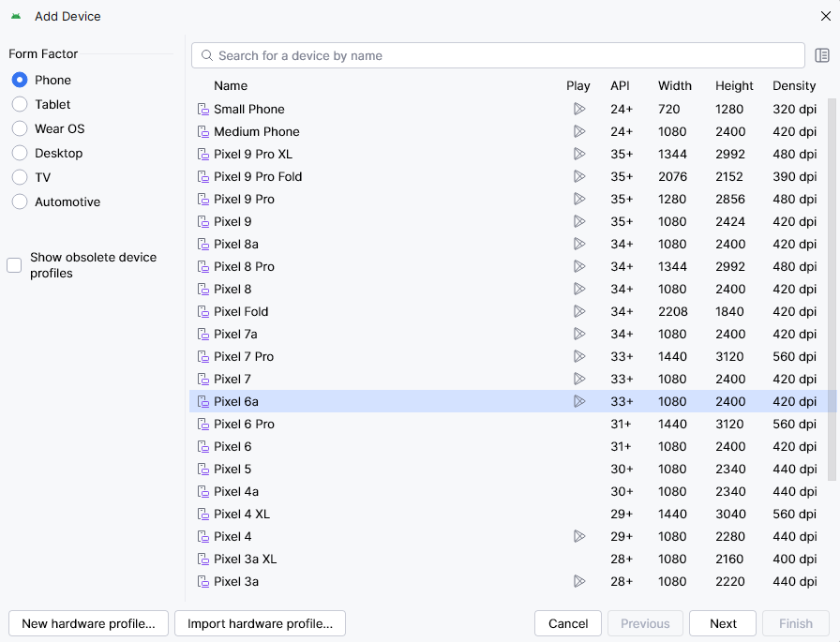Toggle the details panel icon beside search
The height and width of the screenshot is (642, 840).
822,55
